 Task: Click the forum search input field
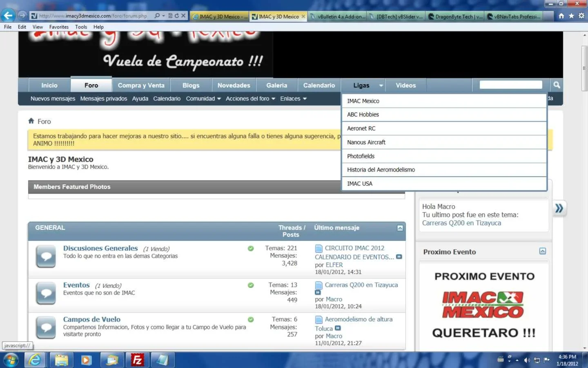[511, 85]
